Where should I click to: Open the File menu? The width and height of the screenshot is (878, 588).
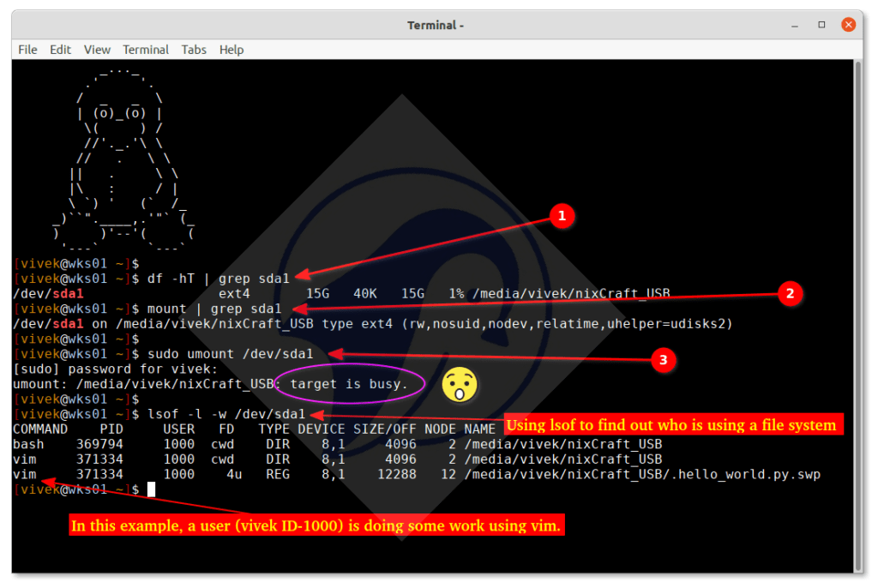pos(27,49)
